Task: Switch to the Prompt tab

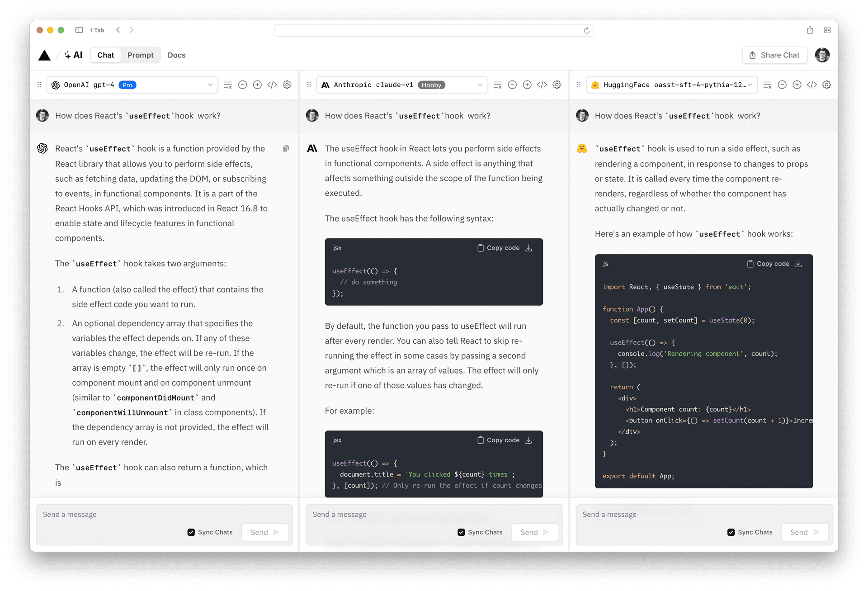Action: click(x=141, y=55)
